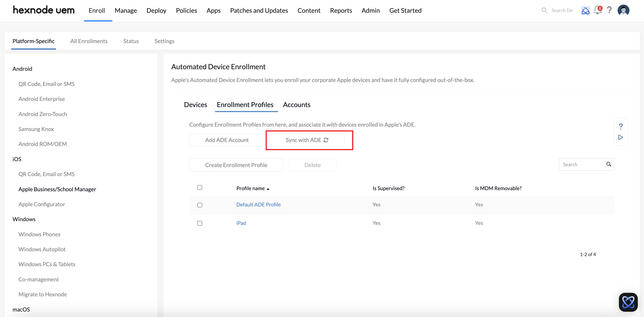Select Android ROM/OEM in sidebar
The image size is (644, 317).
point(42,144)
